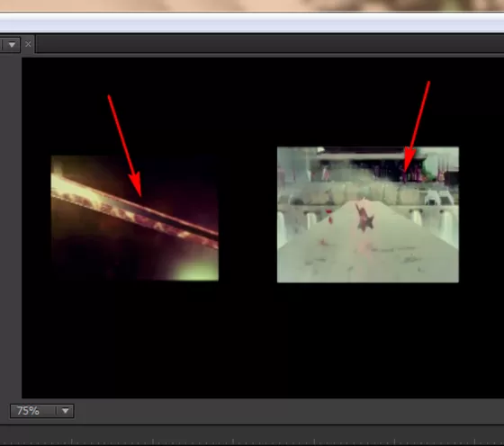
Task: Open the panel tab dropdown arrow
Action: coord(12,45)
